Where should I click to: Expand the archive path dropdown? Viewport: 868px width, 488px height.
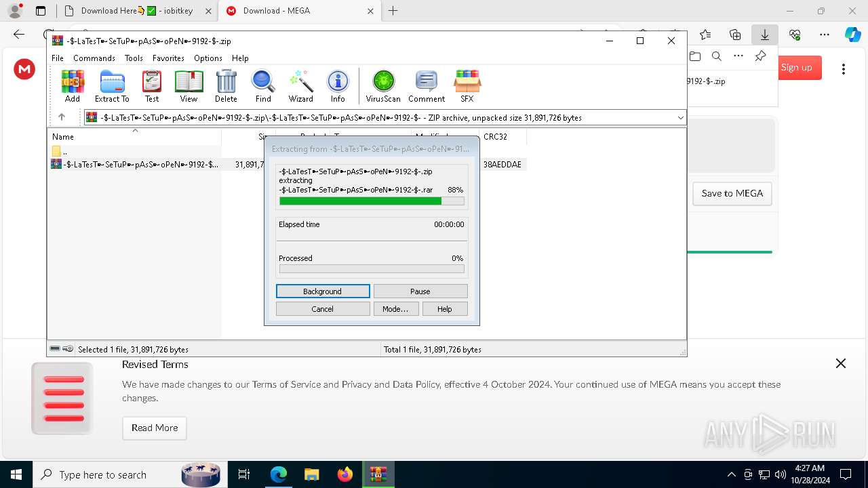coord(680,117)
